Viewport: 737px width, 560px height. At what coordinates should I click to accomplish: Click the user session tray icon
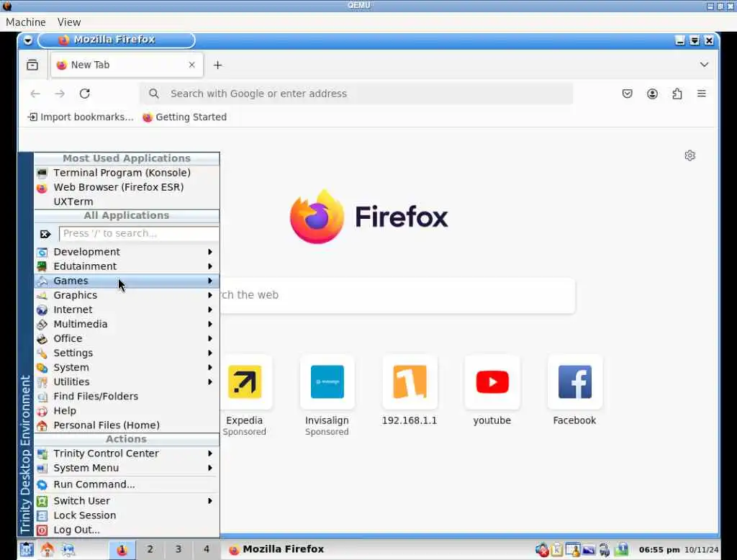coord(573,549)
